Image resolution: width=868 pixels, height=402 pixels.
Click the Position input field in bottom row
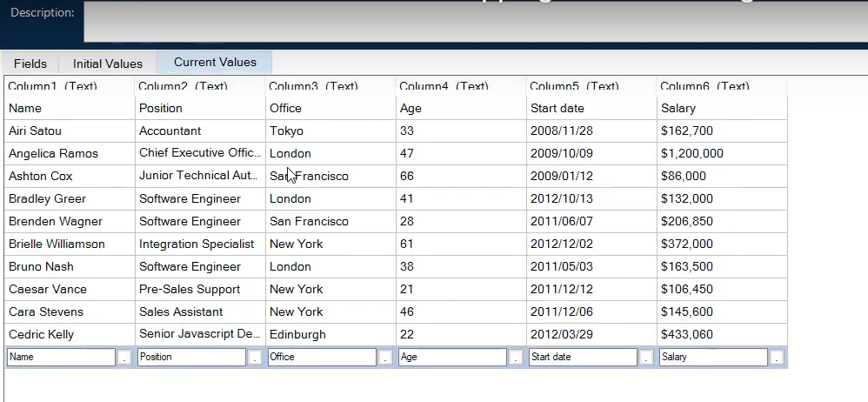(191, 357)
